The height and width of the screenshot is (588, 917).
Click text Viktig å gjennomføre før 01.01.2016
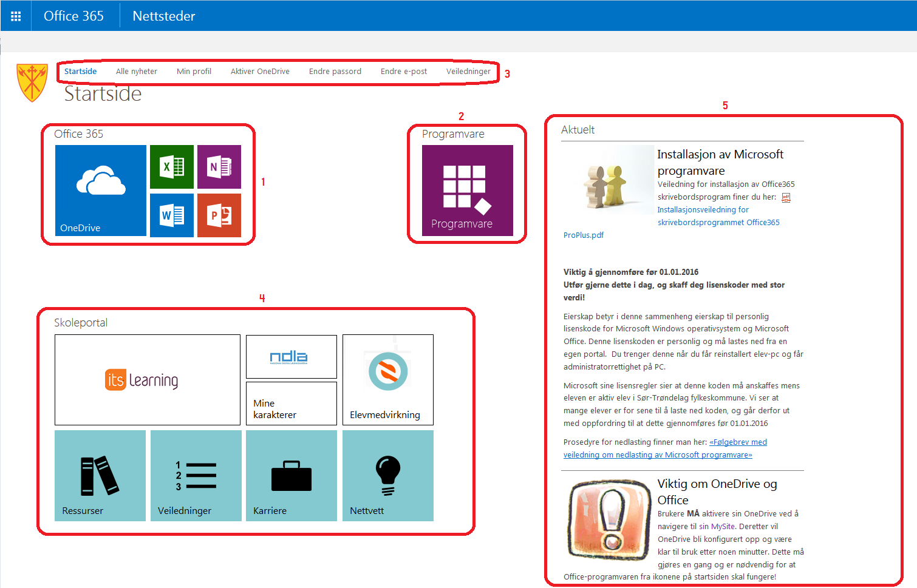coord(631,272)
